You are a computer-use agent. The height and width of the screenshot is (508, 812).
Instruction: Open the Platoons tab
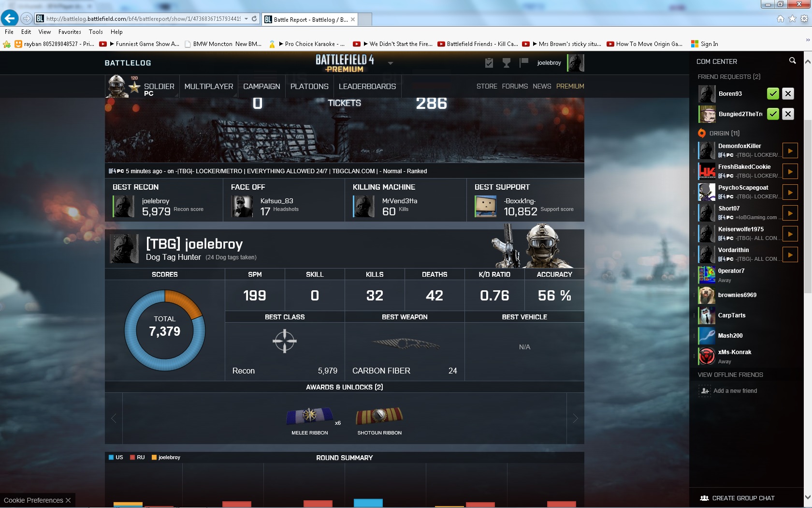pos(309,86)
